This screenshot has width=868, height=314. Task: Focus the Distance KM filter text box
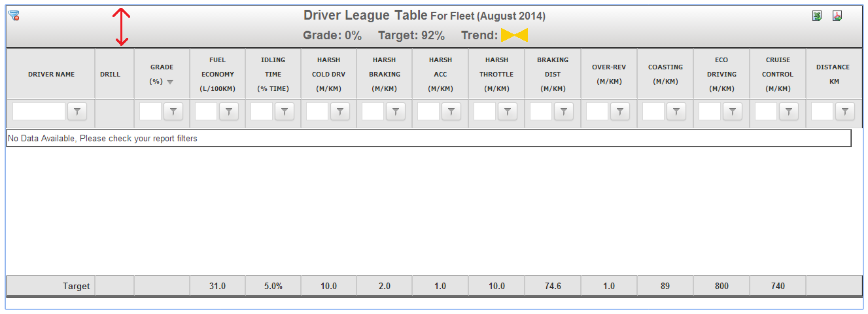pos(822,112)
